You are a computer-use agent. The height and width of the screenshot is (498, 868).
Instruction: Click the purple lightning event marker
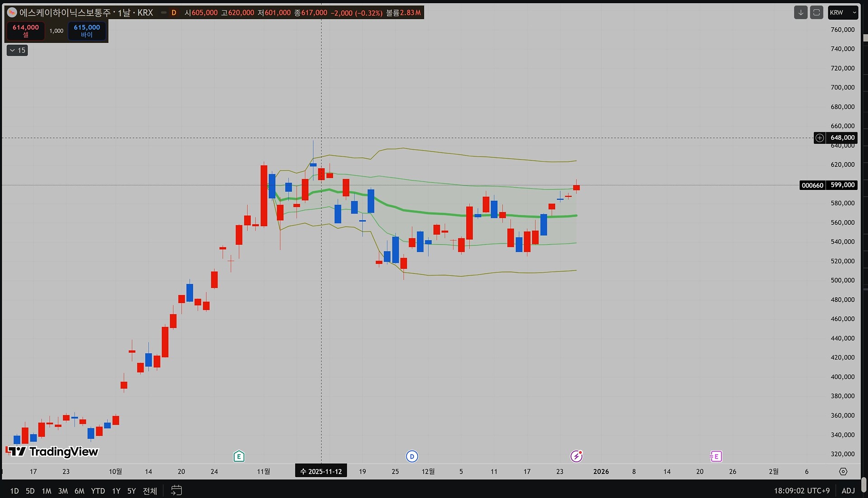pos(576,456)
